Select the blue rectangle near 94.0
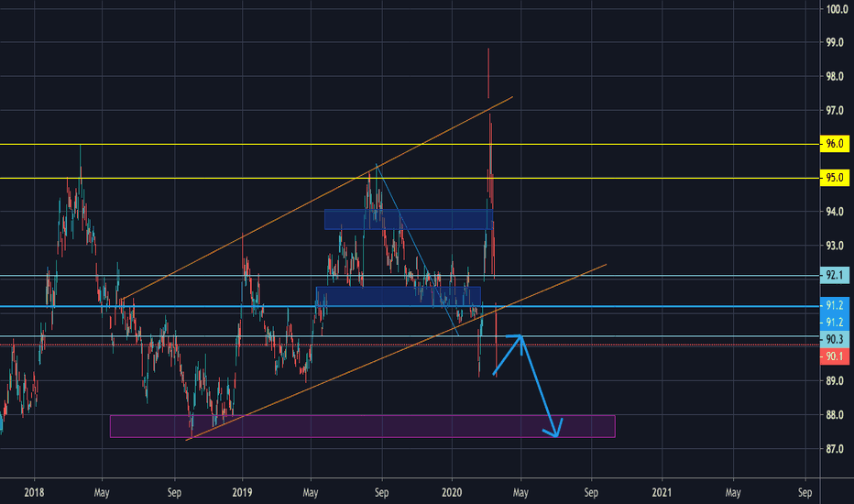 (409, 219)
